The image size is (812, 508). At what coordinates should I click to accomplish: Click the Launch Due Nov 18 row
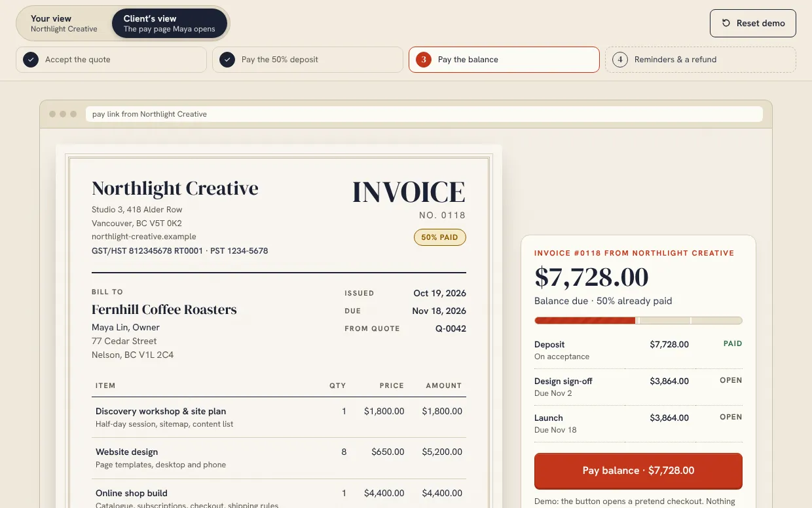click(638, 424)
